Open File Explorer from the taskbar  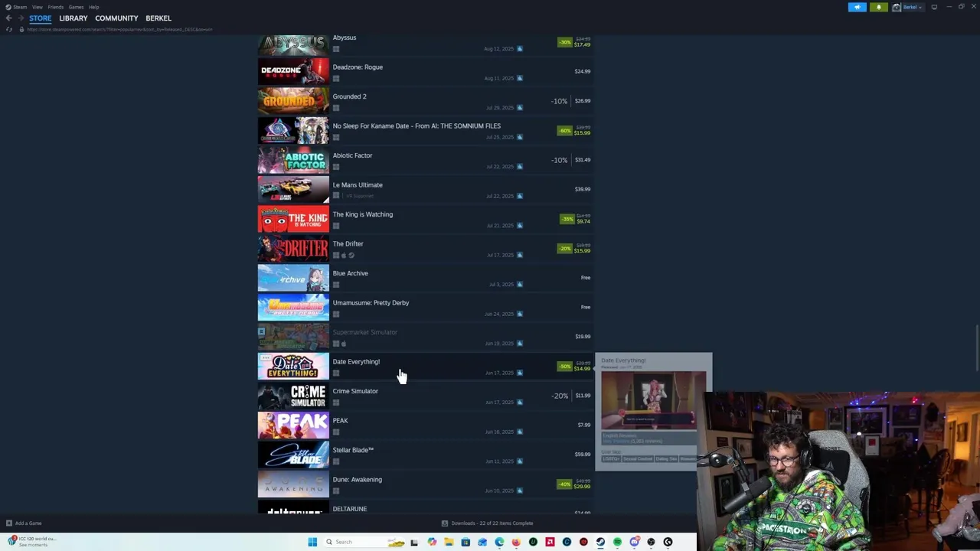tap(449, 542)
